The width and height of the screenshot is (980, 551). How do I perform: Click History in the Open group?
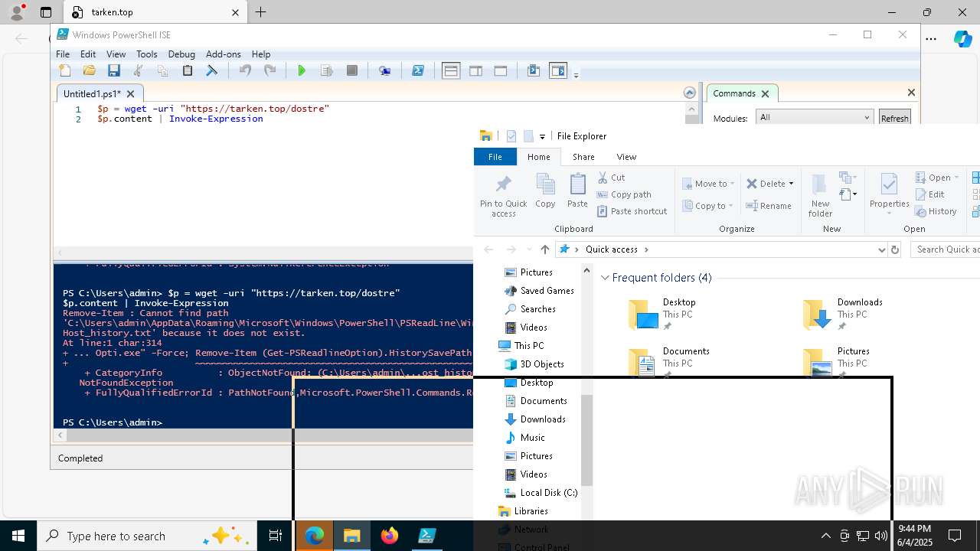pyautogui.click(x=936, y=211)
